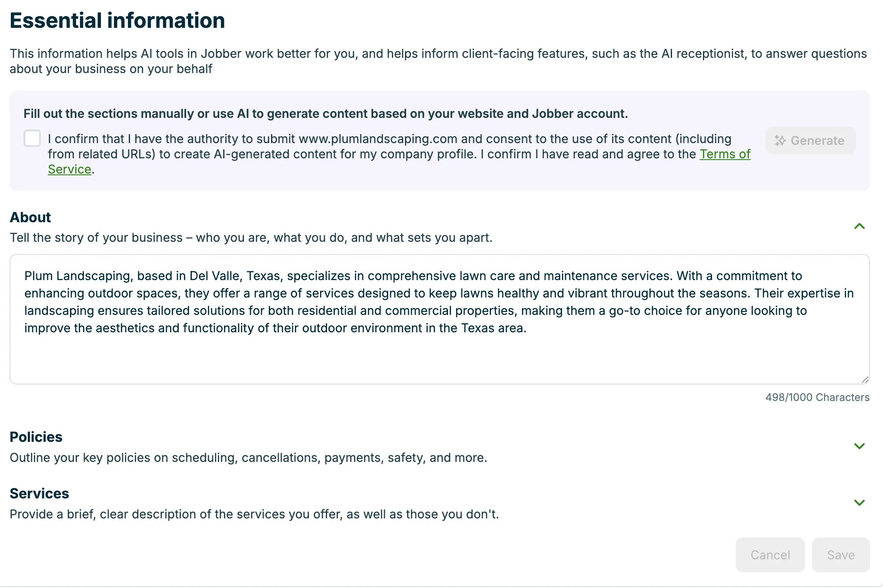Viewport: 883px width, 588px height.
Task: Click the Essential information page title
Action: pyautogui.click(x=117, y=20)
